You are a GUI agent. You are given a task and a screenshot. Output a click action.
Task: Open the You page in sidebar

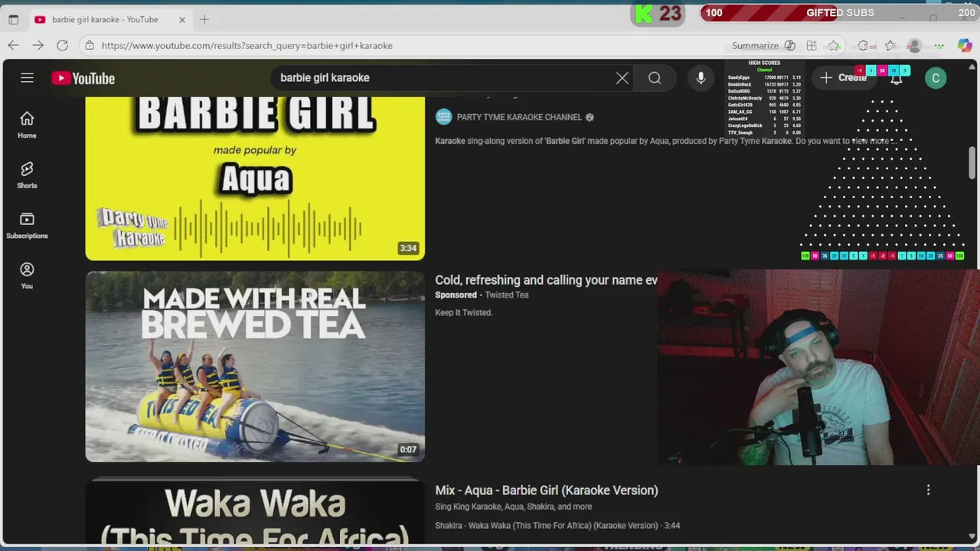[x=27, y=275]
